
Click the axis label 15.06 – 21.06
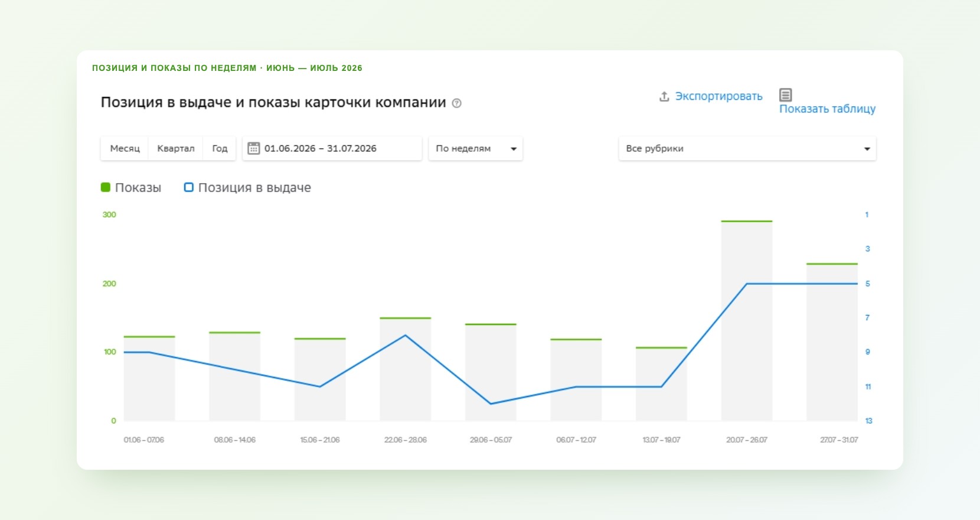[320, 440]
